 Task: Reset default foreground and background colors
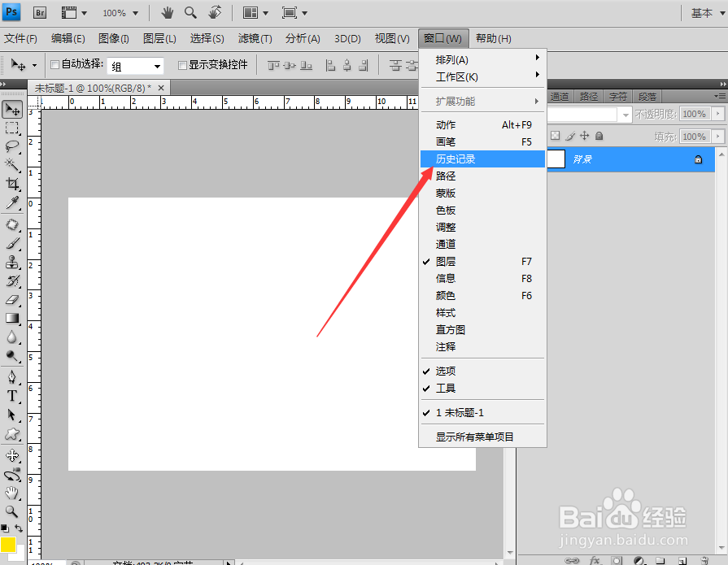tap(5, 528)
